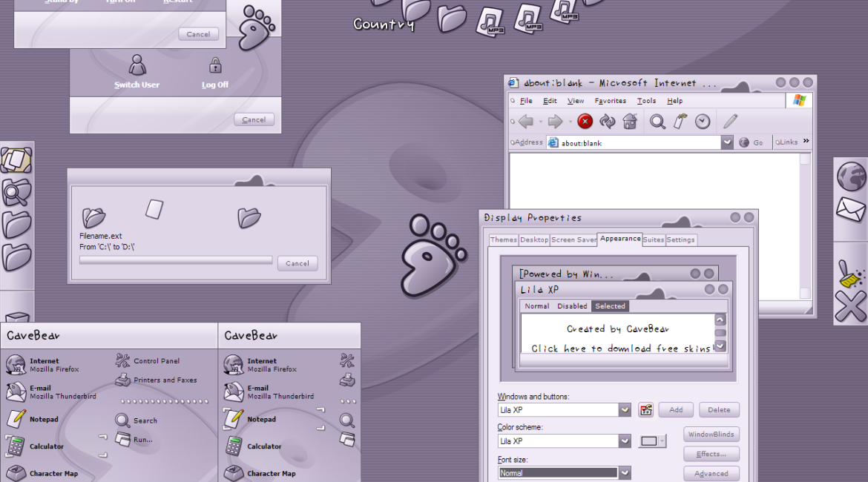This screenshot has height=482, width=868.
Task: Click the Edit pencil icon in browser toolbar
Action: (730, 122)
